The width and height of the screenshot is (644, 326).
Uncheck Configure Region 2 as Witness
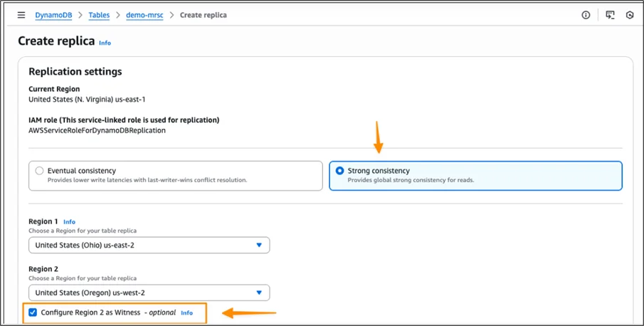click(33, 313)
